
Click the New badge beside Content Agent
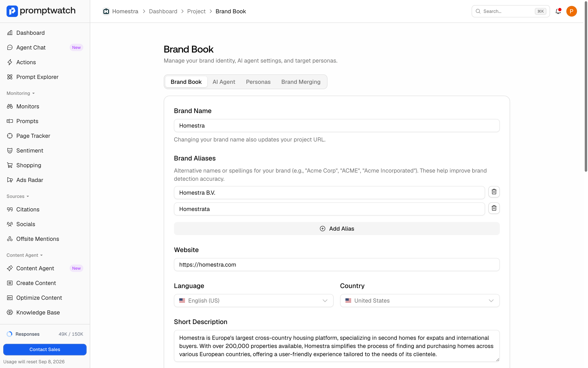[76, 268]
